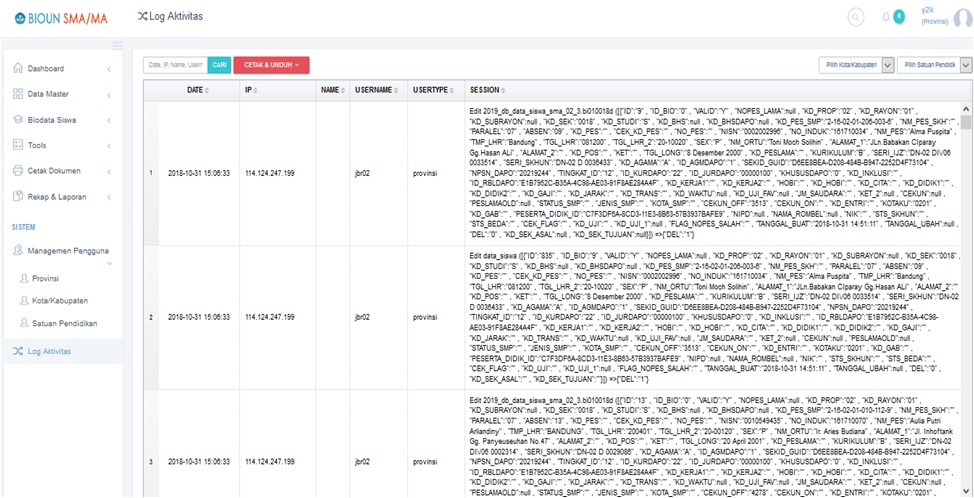
Task: Toggle the sidebar hamburger icon
Action: tap(117, 45)
